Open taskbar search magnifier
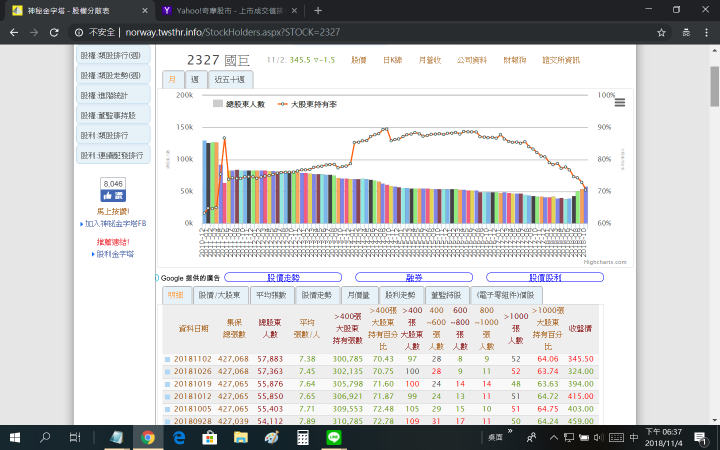This screenshot has width=720, height=450. [45, 437]
